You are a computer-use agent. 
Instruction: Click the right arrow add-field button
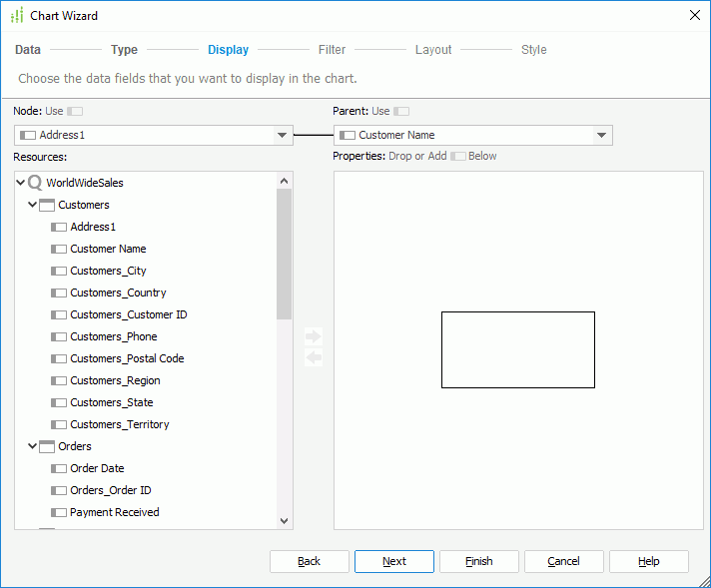click(x=314, y=336)
